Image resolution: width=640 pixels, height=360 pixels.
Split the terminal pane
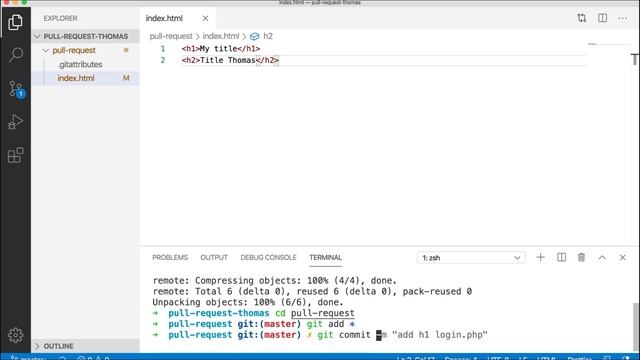(x=562, y=257)
